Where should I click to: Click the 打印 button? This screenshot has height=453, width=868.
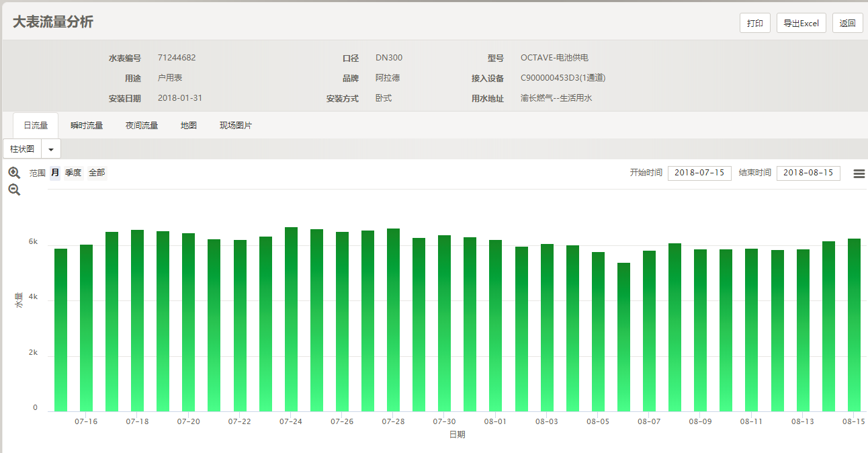[x=755, y=23]
